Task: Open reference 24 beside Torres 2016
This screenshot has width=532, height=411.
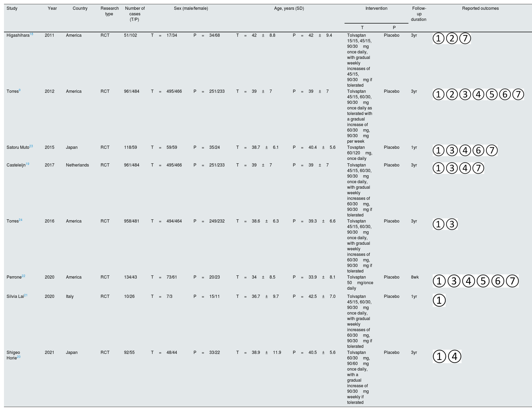Action: click(21, 220)
